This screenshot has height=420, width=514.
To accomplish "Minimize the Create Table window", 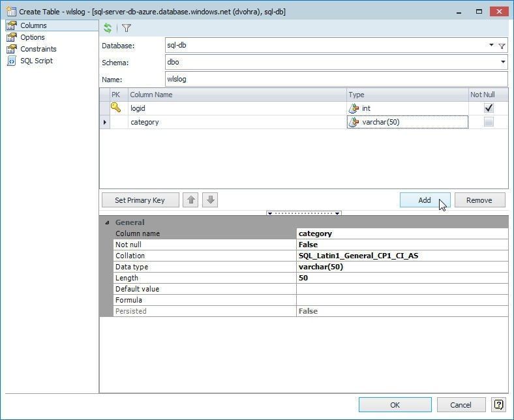I will point(459,12).
